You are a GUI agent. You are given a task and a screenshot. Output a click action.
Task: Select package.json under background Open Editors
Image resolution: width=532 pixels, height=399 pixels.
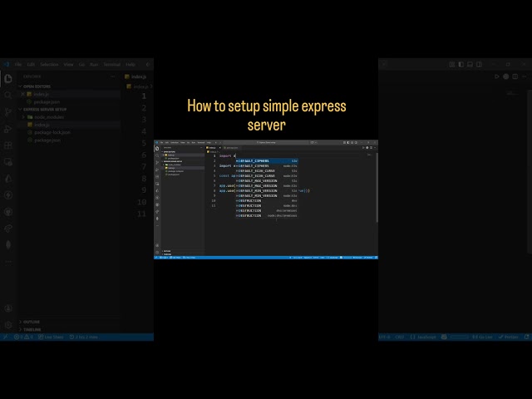point(47,101)
